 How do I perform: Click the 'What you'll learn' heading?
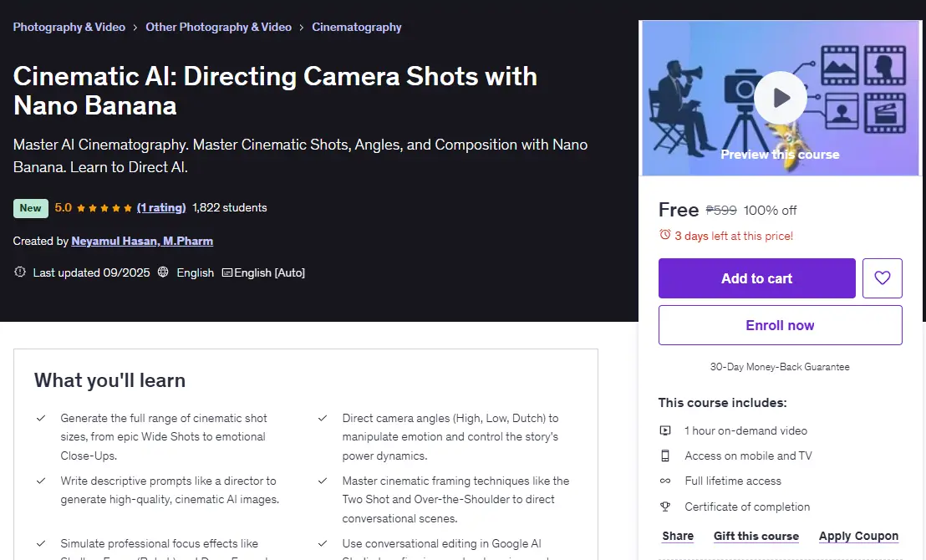point(109,379)
